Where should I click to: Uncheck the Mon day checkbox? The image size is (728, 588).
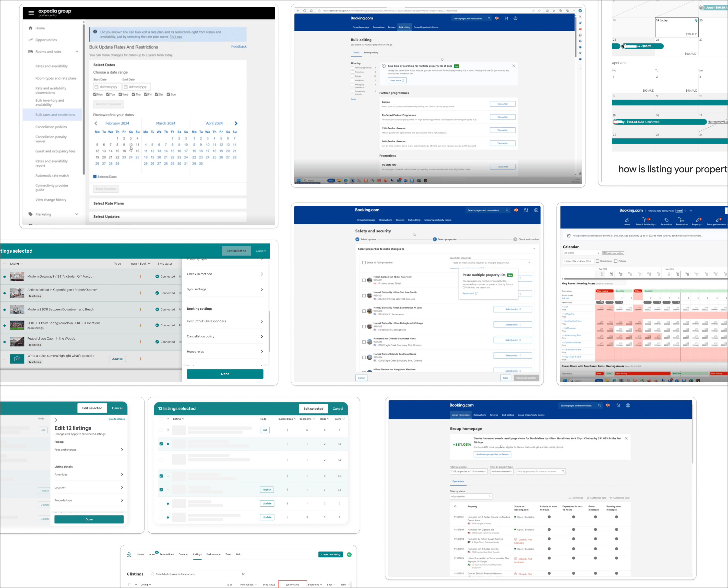[95, 95]
